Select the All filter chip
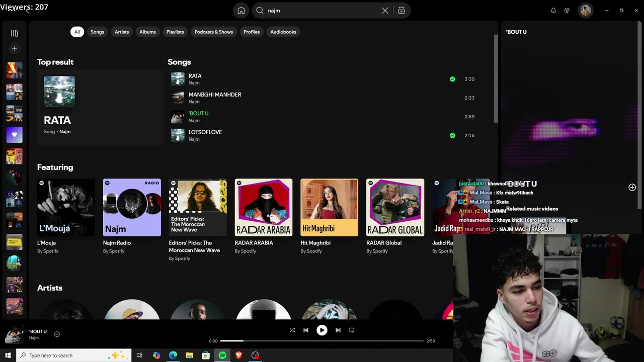Image resolution: width=644 pixels, height=362 pixels. (77, 32)
